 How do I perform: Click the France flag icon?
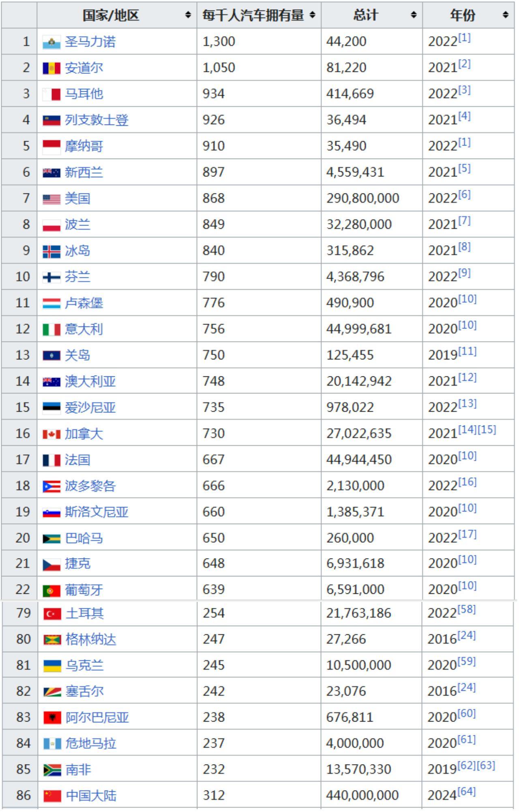click(51, 460)
